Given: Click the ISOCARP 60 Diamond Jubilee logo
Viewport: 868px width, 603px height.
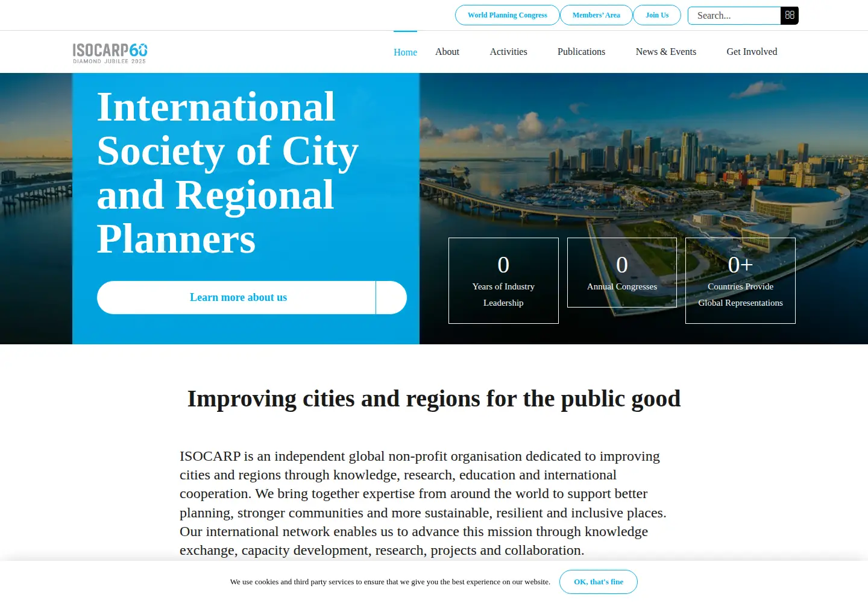Looking at the screenshot, I should click(110, 53).
